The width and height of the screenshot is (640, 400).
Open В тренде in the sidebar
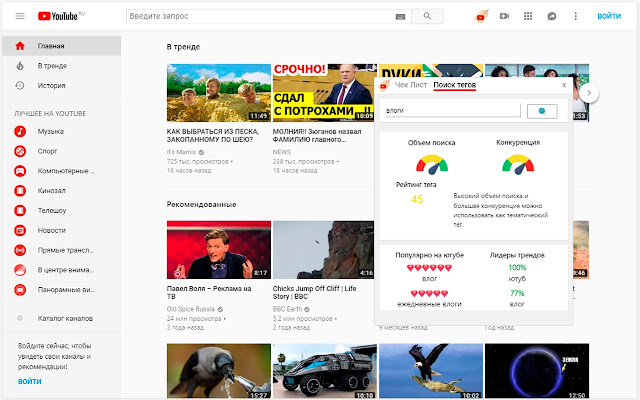(61, 66)
